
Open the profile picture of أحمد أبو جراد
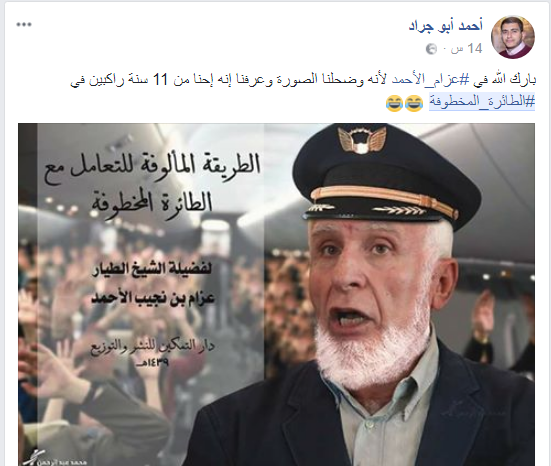[512, 37]
